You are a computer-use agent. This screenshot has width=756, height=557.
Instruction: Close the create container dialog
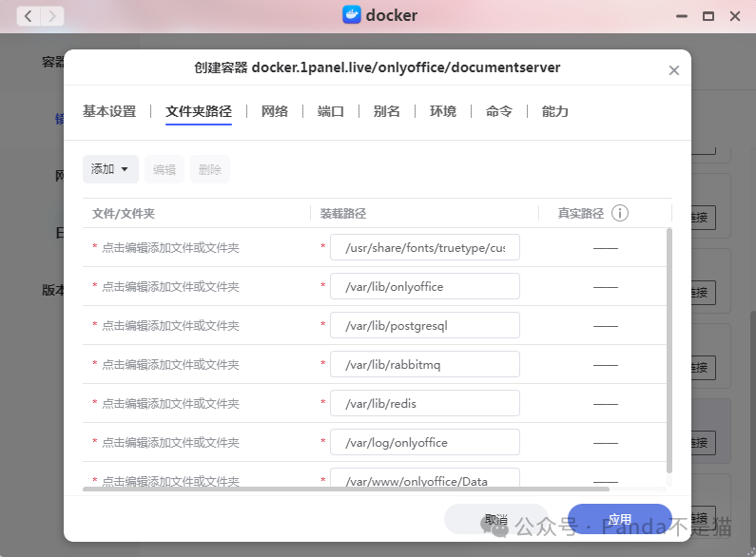[674, 70]
